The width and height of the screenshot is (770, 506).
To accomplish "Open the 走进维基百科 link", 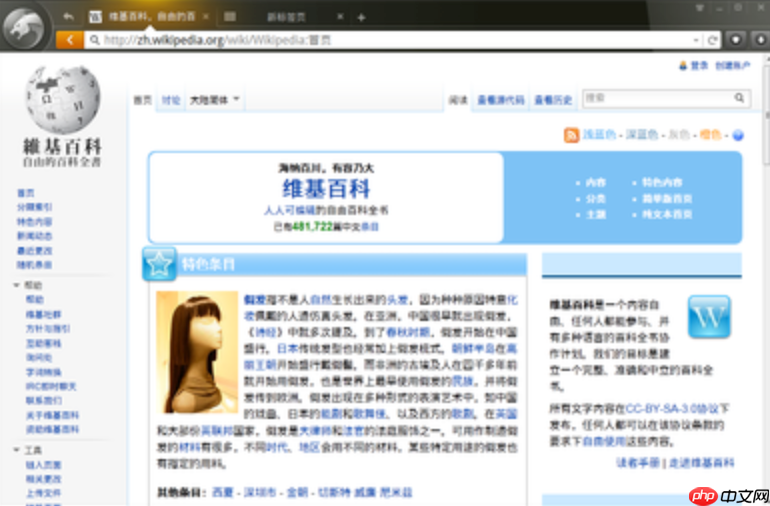I will [x=701, y=463].
